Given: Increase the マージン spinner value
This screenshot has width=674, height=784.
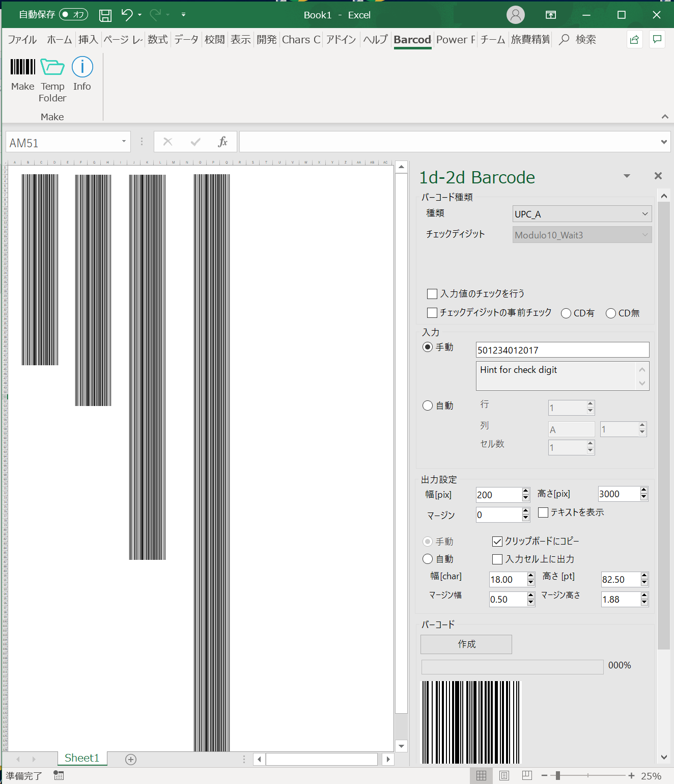Looking at the screenshot, I should click(x=526, y=511).
